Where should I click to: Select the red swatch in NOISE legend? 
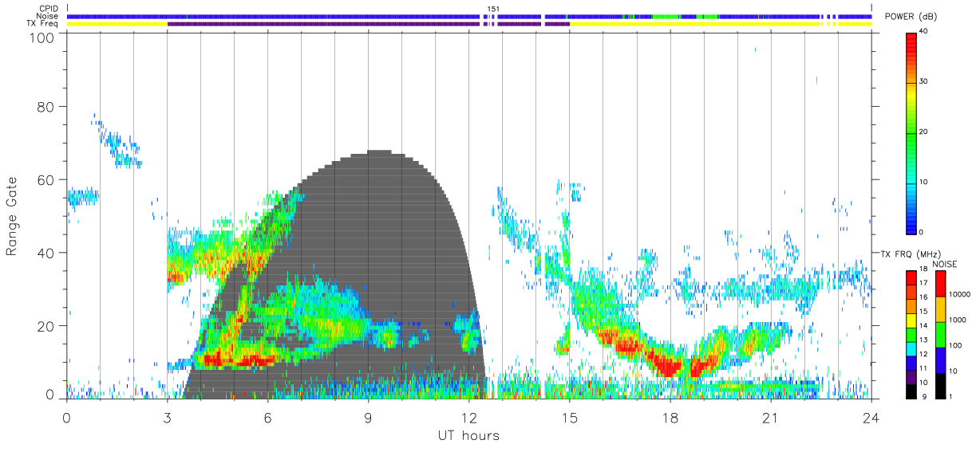pyautogui.click(x=940, y=283)
